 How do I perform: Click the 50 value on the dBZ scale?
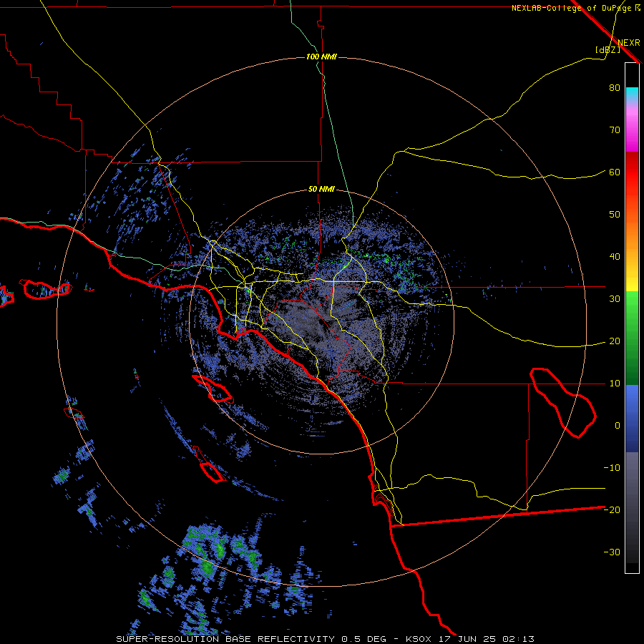(615, 215)
